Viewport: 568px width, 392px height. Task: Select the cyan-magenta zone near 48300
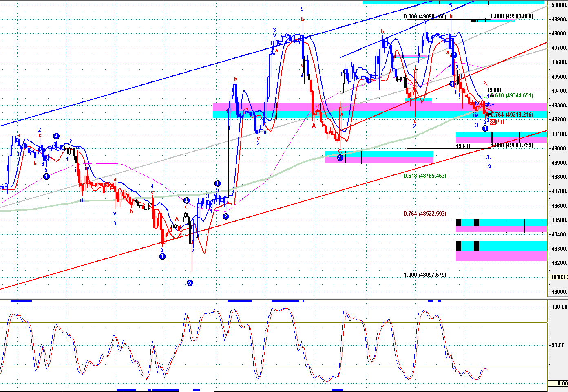pos(502,251)
